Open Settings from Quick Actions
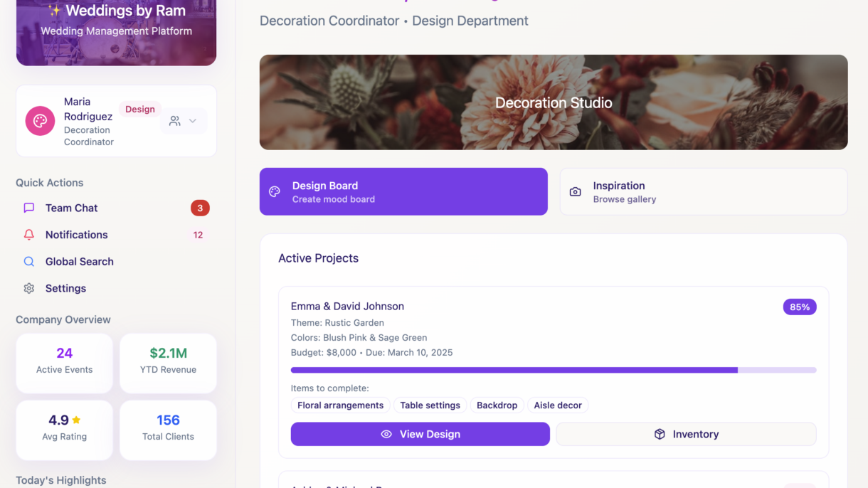Screen dimensions: 868x488 click(x=65, y=288)
